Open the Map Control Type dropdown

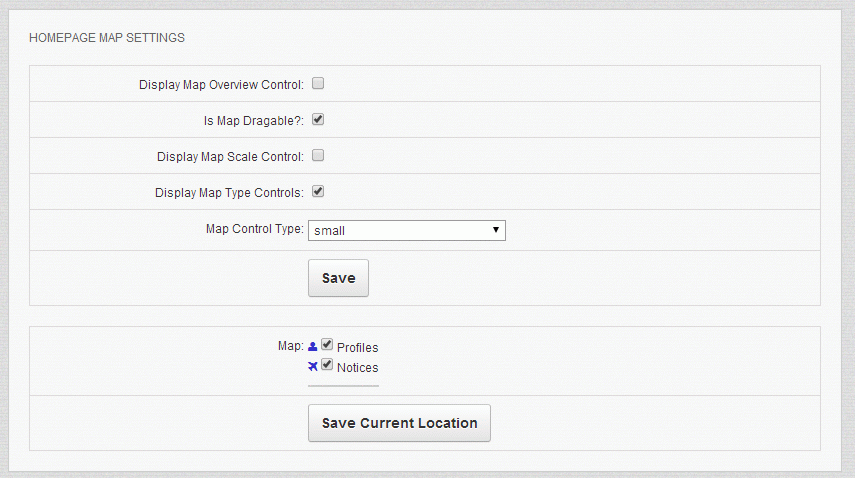(406, 230)
